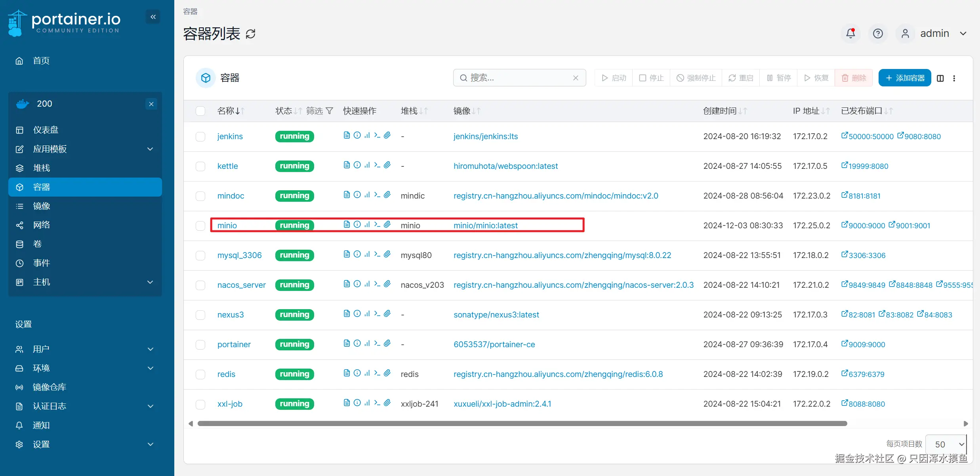This screenshot has height=476, width=980.
Task: Click the horizontal table scrollbar
Action: (x=522, y=424)
